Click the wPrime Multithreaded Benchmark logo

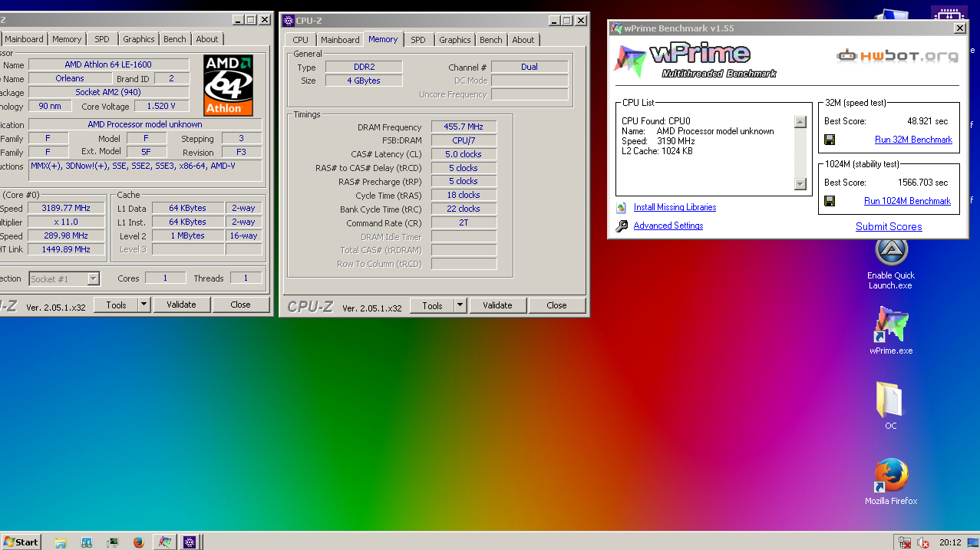[x=695, y=61]
